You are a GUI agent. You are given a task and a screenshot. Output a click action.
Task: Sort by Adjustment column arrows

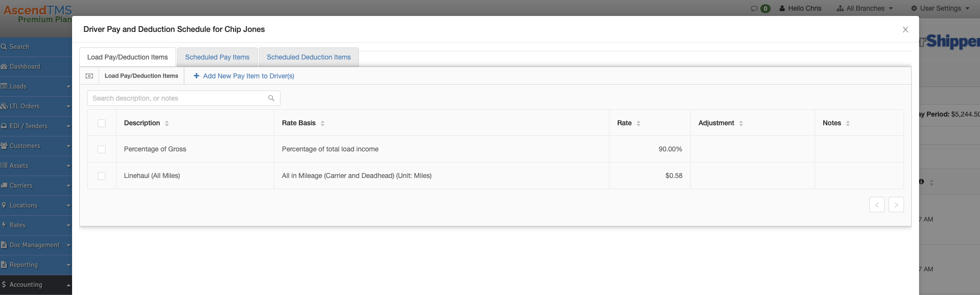741,123
